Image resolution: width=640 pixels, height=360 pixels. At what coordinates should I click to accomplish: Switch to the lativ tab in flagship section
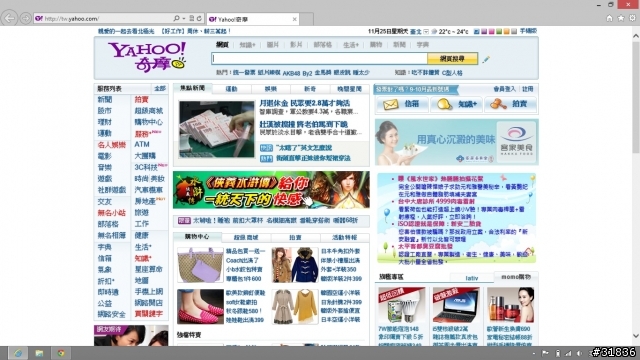[472, 278]
